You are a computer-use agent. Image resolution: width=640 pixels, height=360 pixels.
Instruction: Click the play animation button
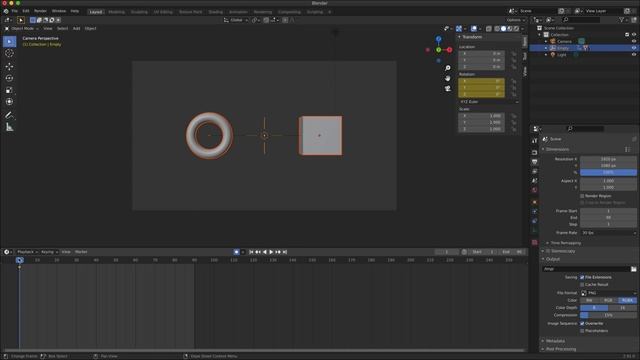(271, 252)
